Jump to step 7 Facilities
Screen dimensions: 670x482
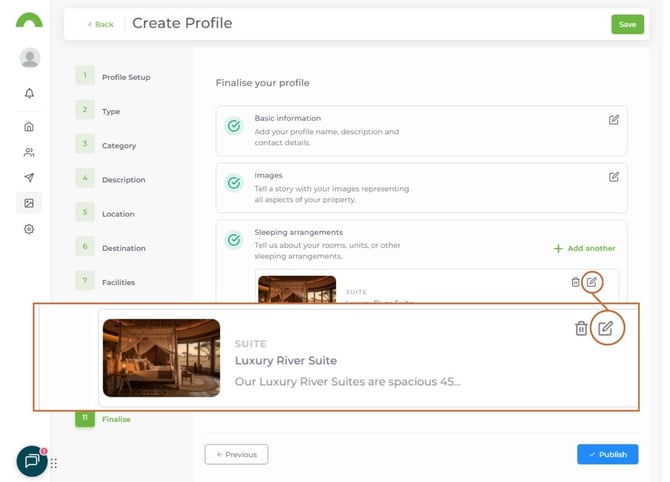pos(118,283)
